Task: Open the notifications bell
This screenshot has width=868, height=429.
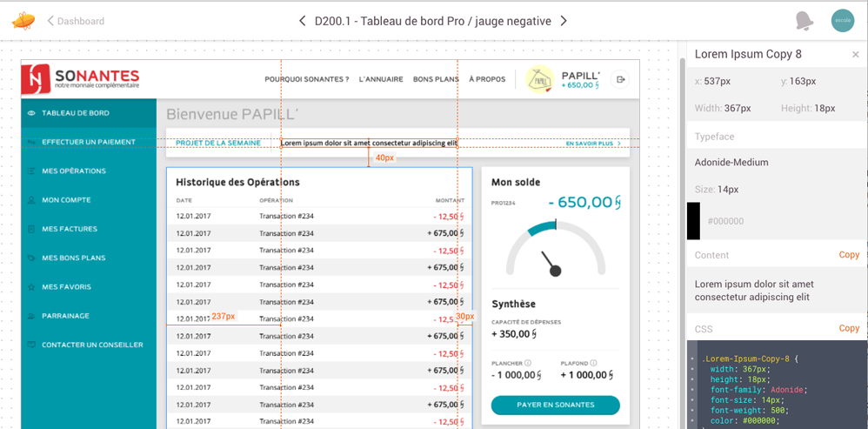Action: pos(805,21)
